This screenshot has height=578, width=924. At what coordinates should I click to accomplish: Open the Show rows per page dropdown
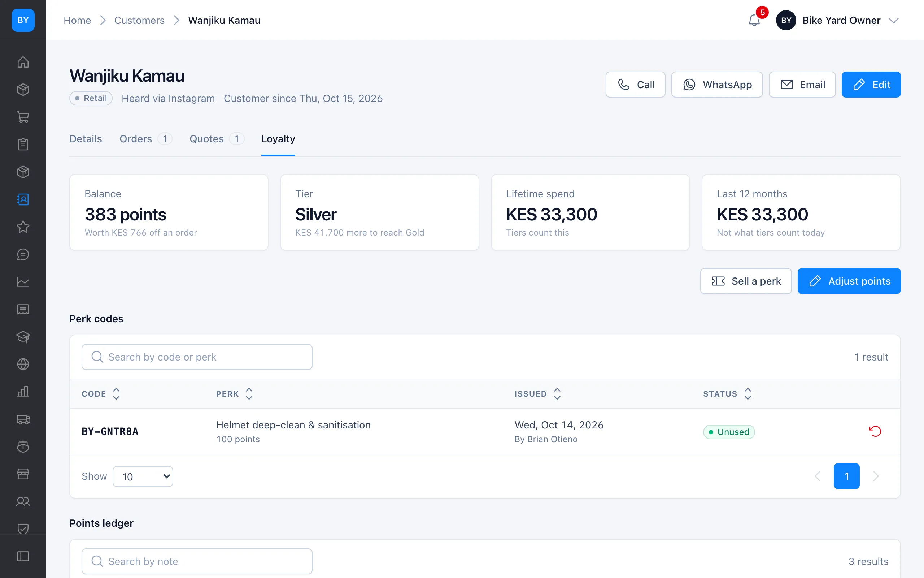pos(143,476)
